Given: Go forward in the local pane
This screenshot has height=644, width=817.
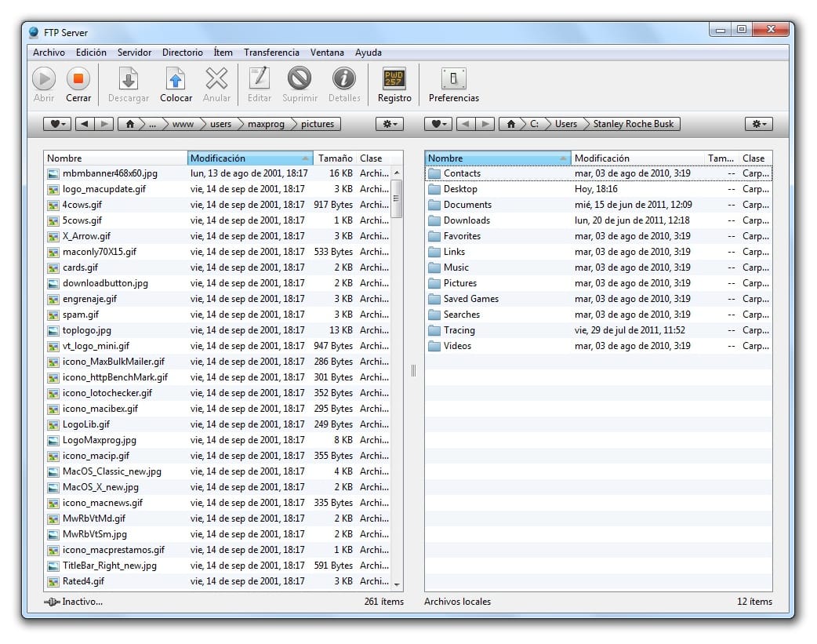Looking at the screenshot, I should pyautogui.click(x=485, y=124).
